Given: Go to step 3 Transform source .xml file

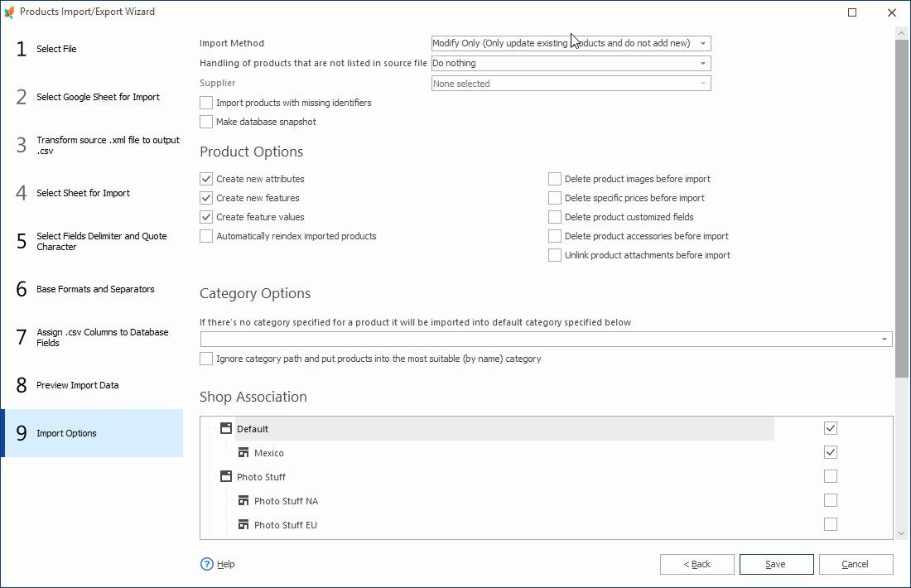Looking at the screenshot, I should point(93,145).
